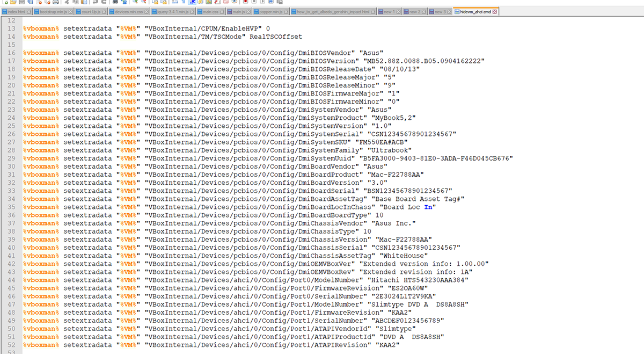Close the index.html tab
The height and width of the screenshot is (354, 644).
coord(28,12)
